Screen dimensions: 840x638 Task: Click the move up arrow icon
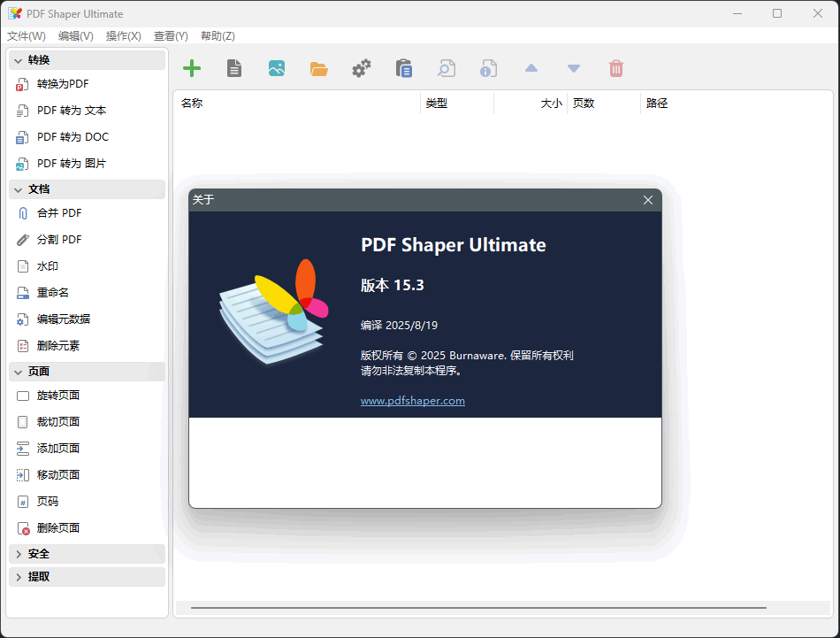click(531, 68)
